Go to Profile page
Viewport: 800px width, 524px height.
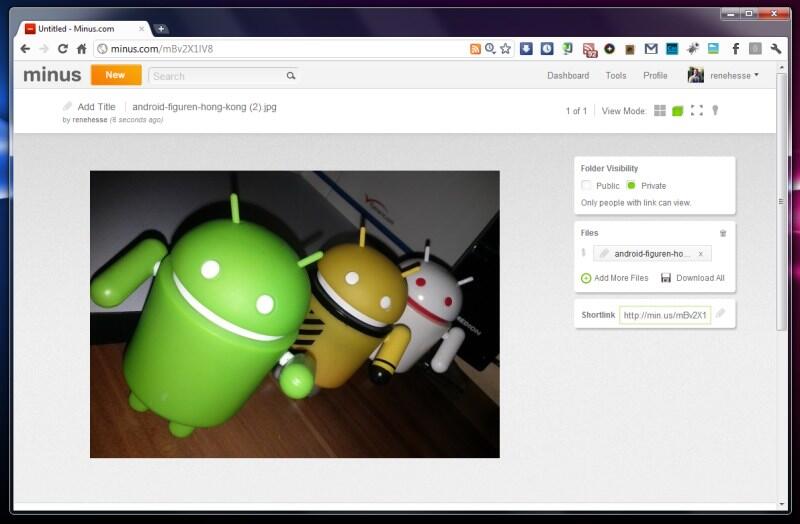[x=655, y=76]
